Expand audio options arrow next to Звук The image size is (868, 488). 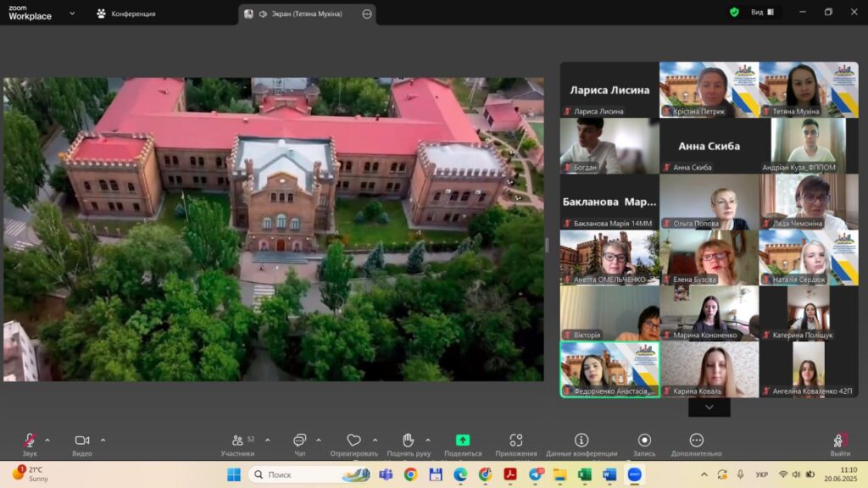47,440
